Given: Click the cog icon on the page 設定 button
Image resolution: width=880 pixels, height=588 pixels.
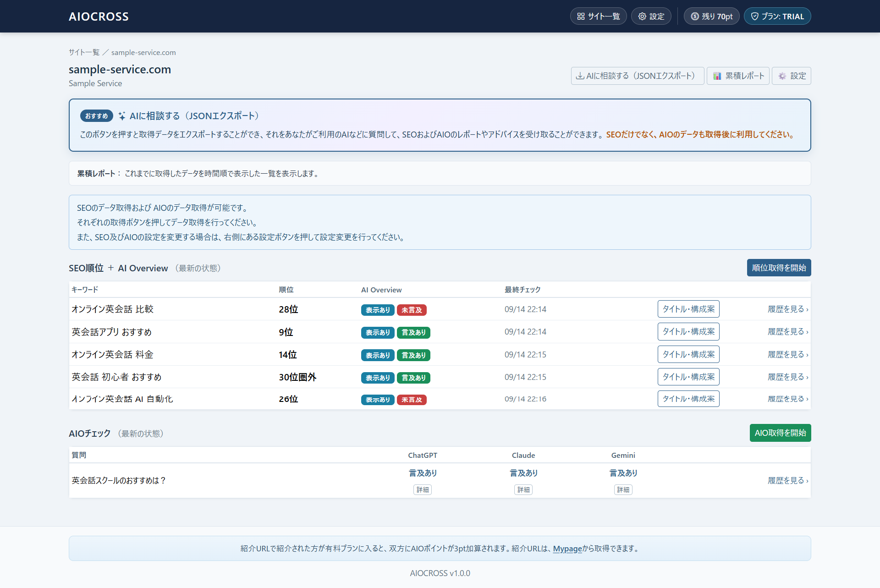Looking at the screenshot, I should coord(782,76).
